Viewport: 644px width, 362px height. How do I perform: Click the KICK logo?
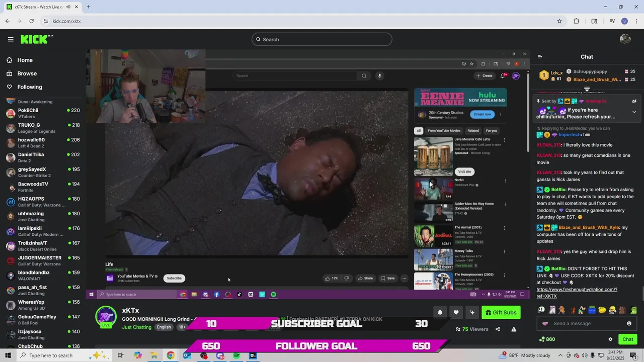click(36, 39)
